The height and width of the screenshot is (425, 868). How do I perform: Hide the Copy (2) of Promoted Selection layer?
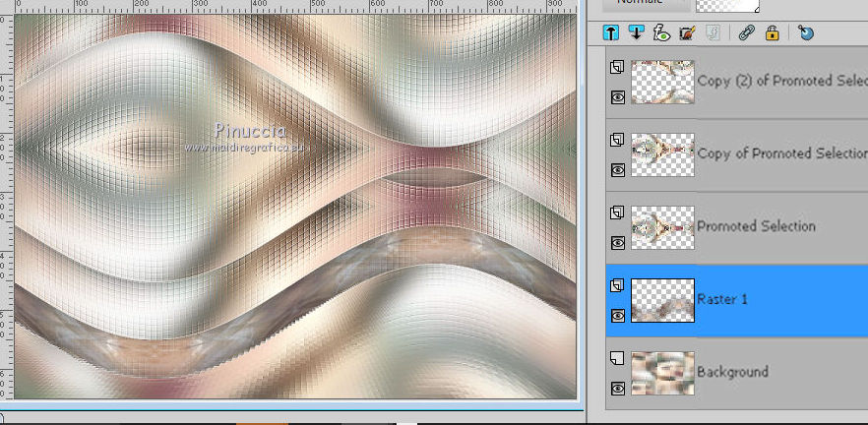click(618, 97)
